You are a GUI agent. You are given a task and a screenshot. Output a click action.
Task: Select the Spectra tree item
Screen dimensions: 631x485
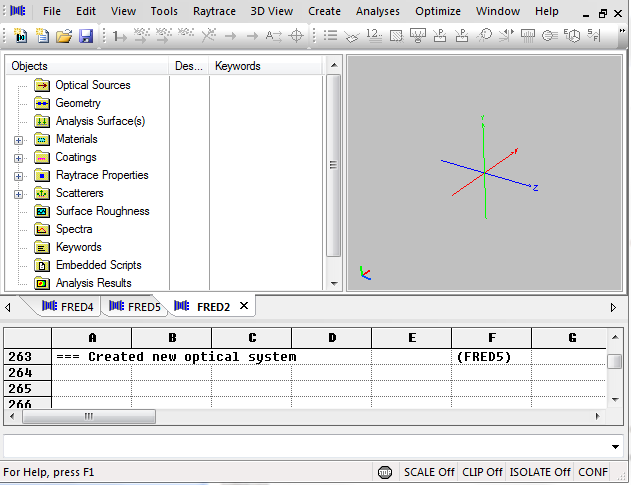(74, 229)
